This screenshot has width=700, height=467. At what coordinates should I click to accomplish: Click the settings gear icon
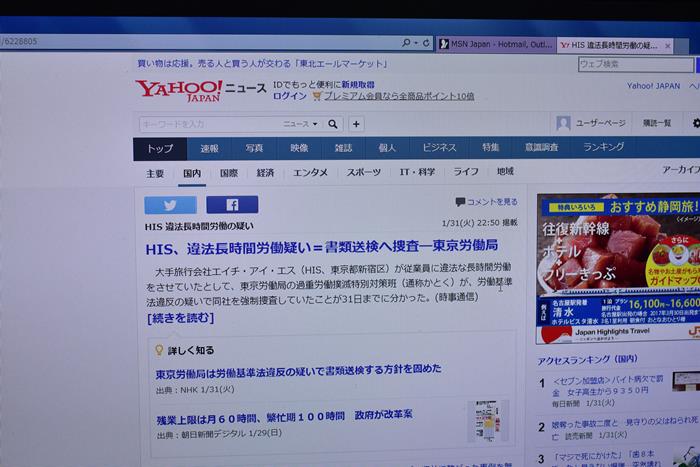tap(696, 123)
